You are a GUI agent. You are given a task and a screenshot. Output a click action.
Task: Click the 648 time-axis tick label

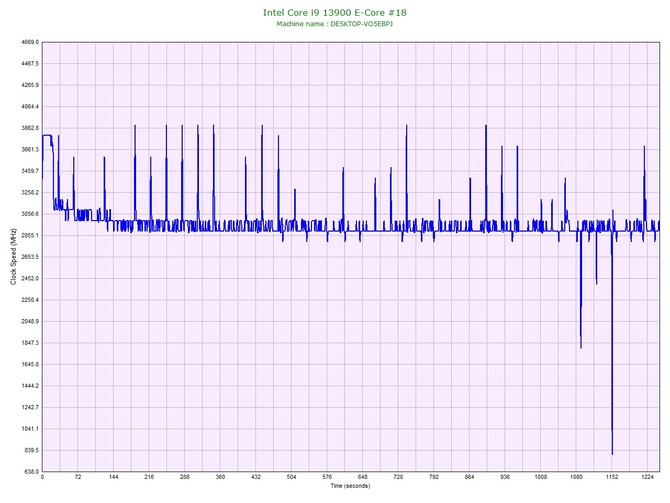[363, 477]
